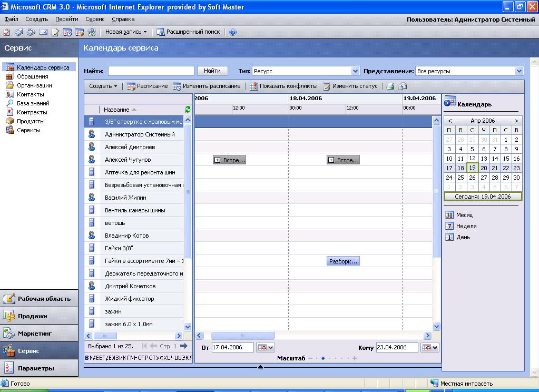
Task: Increase Масштаб with the plus control
Action: [355, 358]
